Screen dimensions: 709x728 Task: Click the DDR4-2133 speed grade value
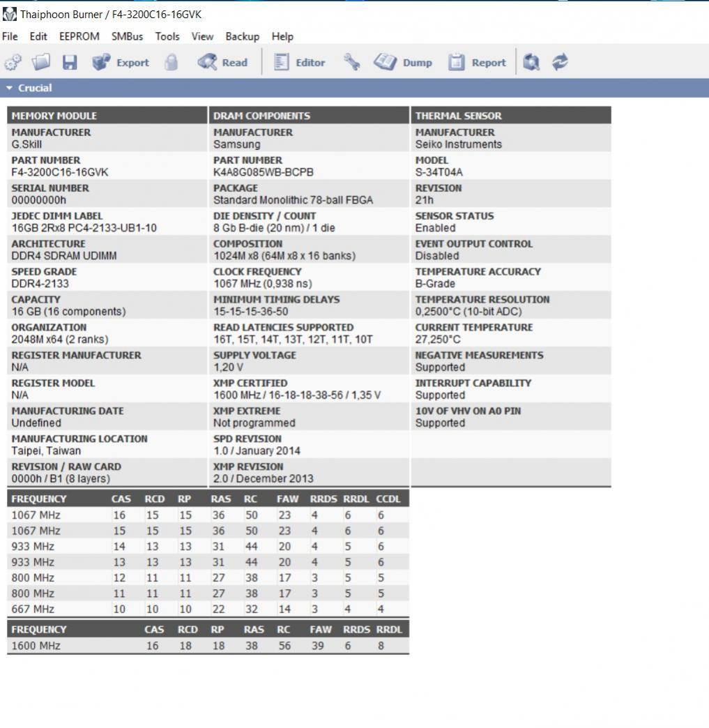pyautogui.click(x=40, y=284)
